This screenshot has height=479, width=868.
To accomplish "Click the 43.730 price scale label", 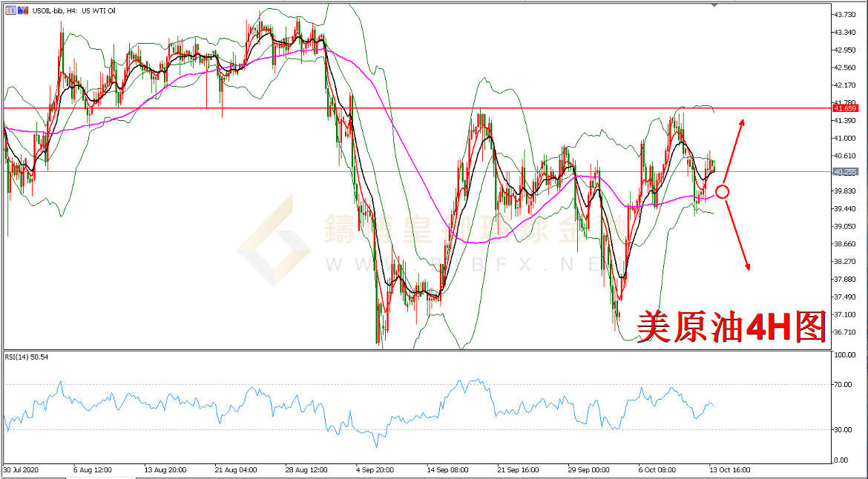I will click(845, 15).
